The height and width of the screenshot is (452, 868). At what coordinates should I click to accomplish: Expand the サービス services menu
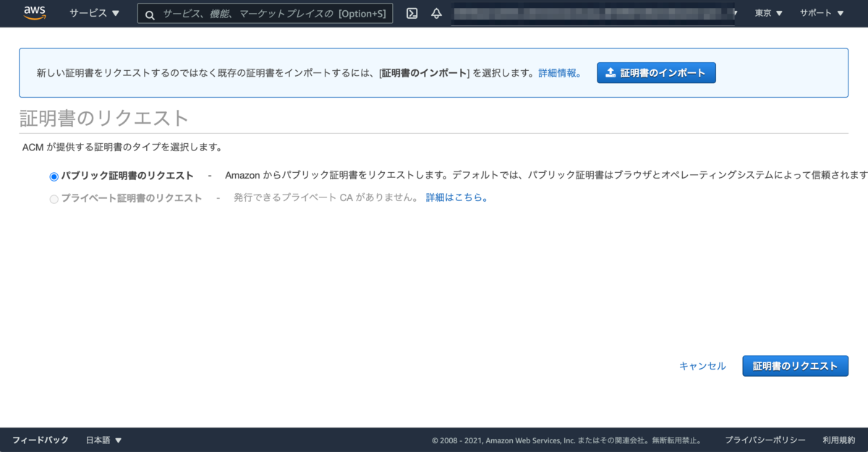(94, 13)
